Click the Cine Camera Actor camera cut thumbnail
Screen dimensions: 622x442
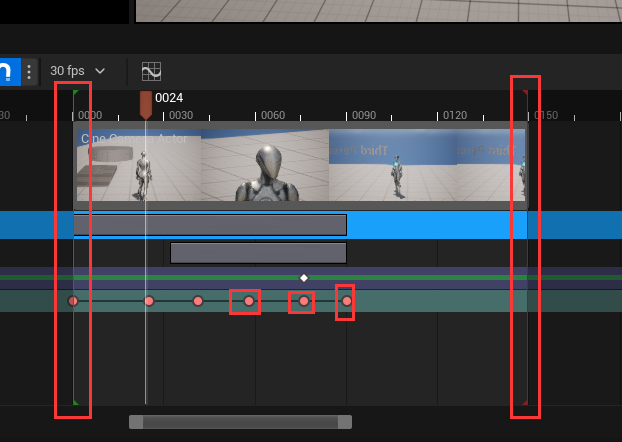[138, 165]
